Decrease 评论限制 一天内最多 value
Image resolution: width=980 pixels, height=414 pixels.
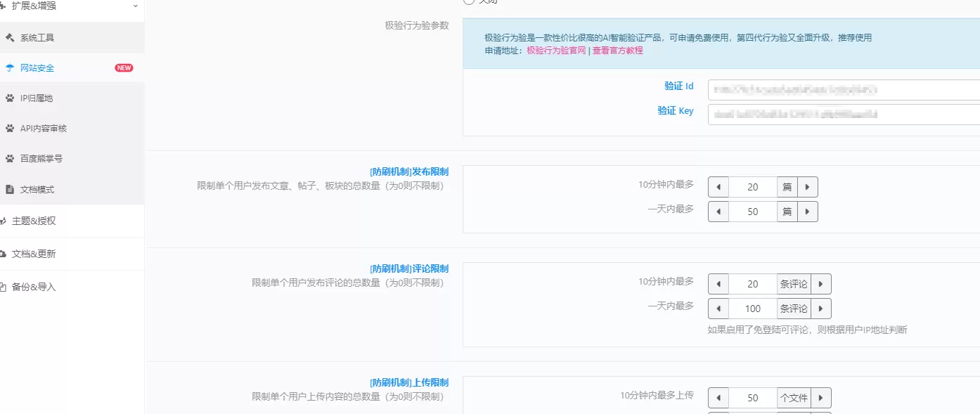718,309
